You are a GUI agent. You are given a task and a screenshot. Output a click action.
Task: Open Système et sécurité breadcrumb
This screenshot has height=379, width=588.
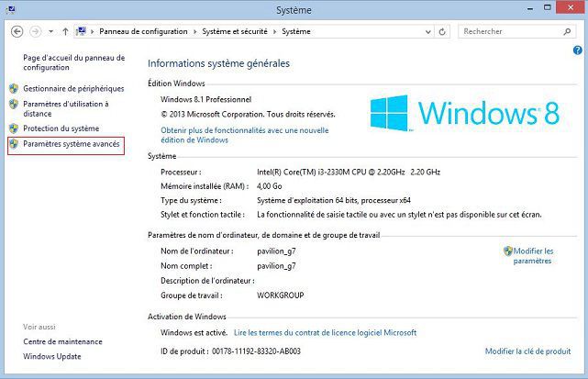[x=235, y=31]
